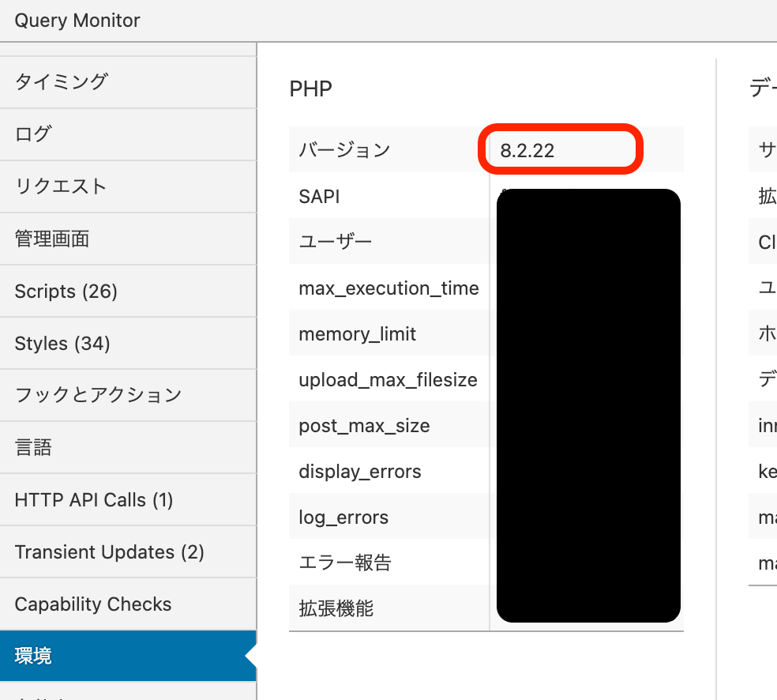This screenshot has width=777, height=700.
Task: Click the max_execution_time label
Action: point(388,288)
